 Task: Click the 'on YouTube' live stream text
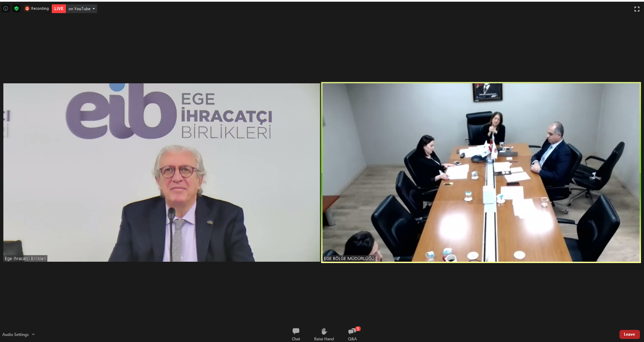(79, 9)
